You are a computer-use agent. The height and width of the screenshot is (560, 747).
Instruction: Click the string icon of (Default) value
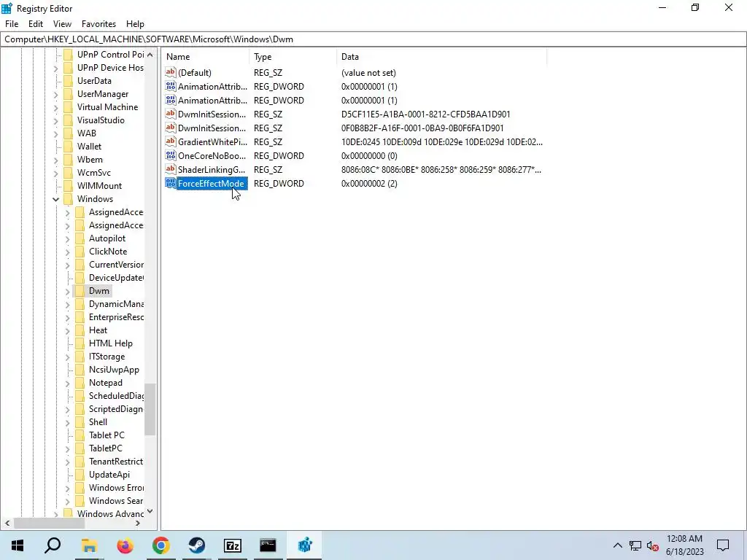tap(171, 72)
